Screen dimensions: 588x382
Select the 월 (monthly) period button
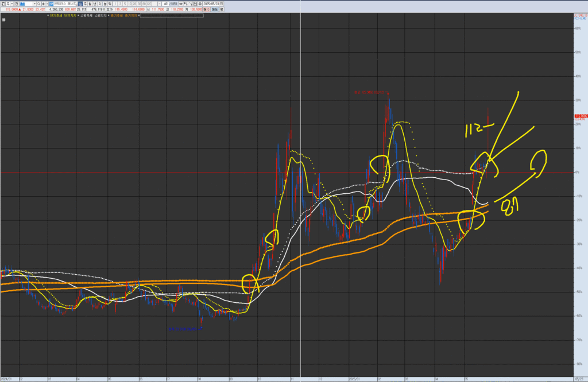(90, 4)
